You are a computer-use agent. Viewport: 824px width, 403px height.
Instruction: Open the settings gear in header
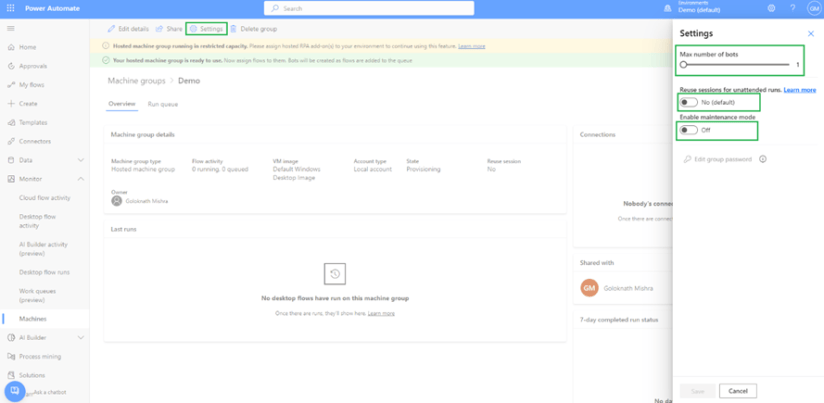click(x=771, y=8)
